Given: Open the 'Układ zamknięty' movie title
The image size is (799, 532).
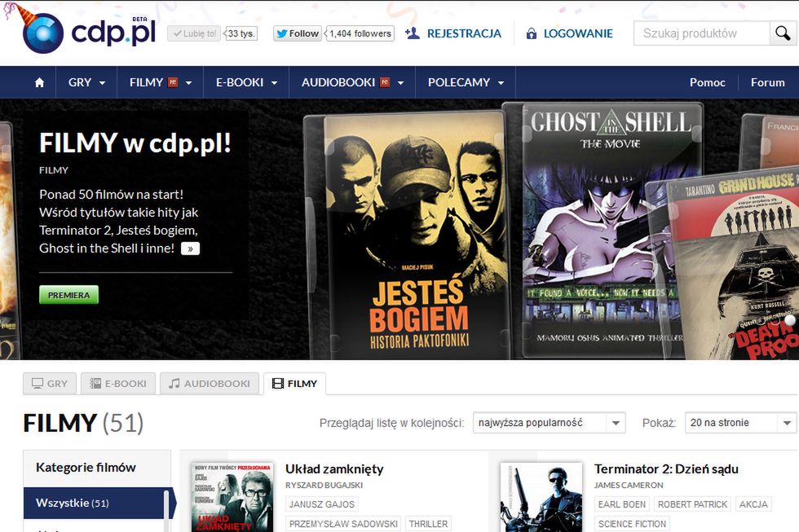Looking at the screenshot, I should point(334,469).
